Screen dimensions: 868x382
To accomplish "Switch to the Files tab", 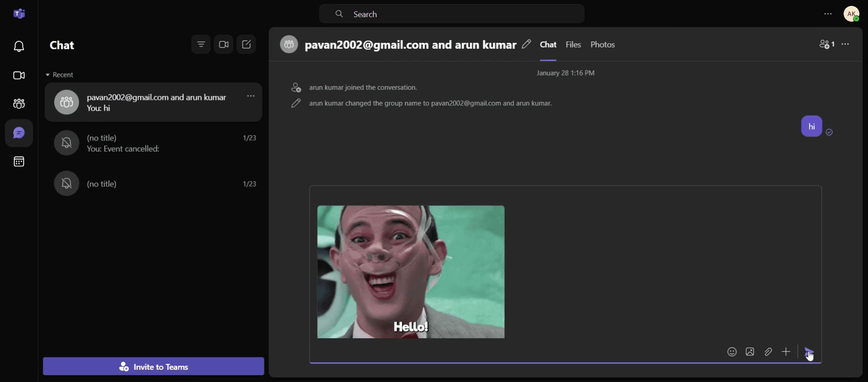I will pyautogui.click(x=573, y=45).
